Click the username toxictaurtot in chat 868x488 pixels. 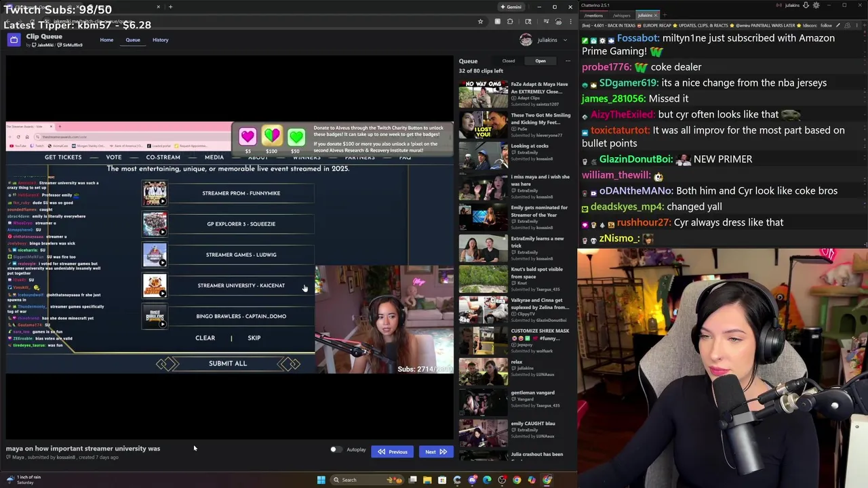[620, 130]
